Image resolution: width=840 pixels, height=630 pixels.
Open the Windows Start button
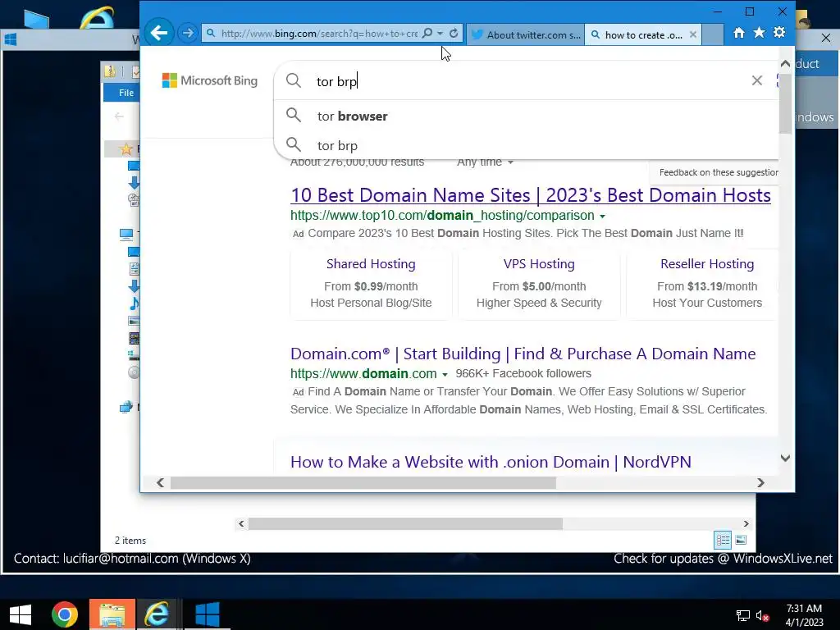tap(21, 614)
